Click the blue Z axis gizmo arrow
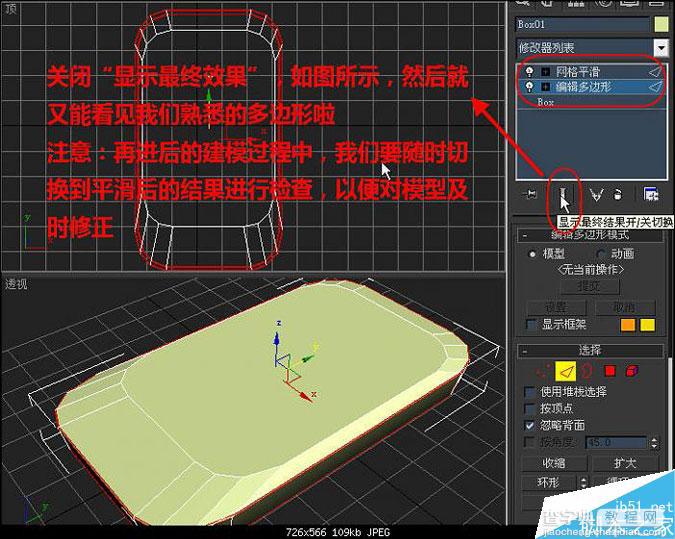The width and height of the screenshot is (675, 539). 277,337
